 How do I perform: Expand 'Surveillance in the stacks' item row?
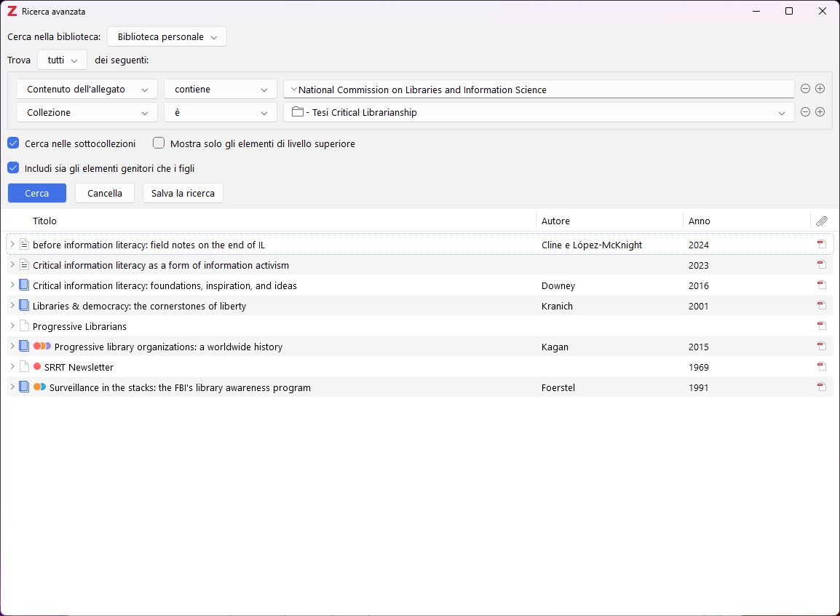[x=12, y=387]
